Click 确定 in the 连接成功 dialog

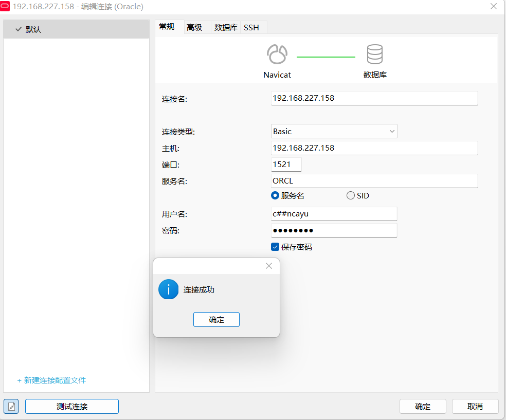(x=216, y=319)
